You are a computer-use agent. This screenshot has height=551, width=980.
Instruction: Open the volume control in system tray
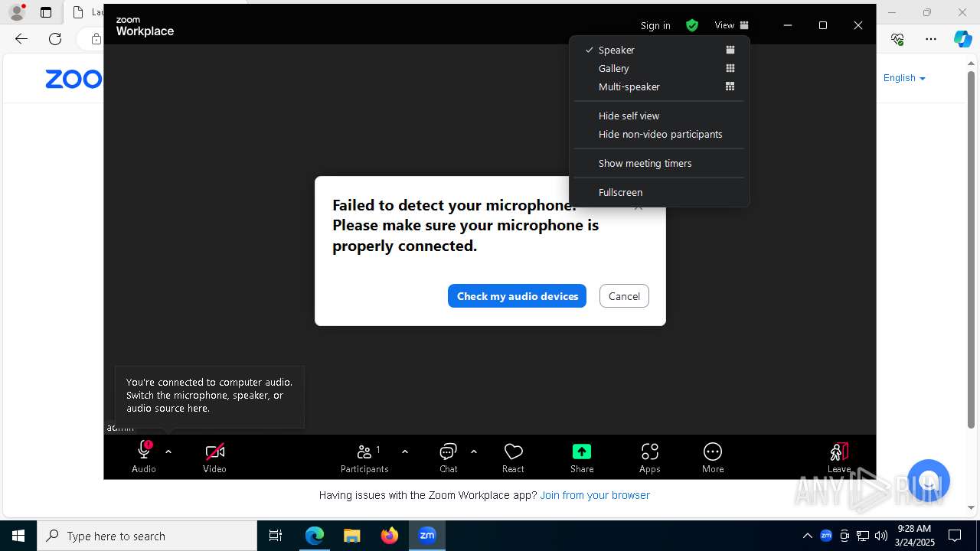point(881,536)
